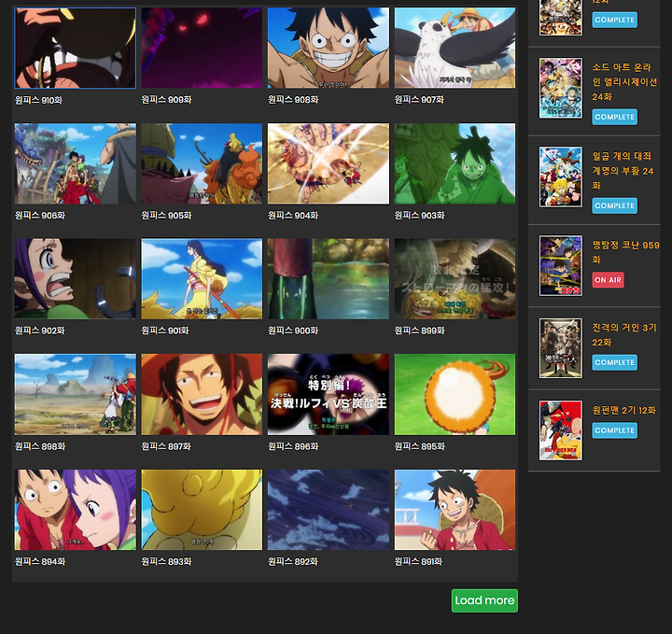
Task: Click the 원피스 895화 title text
Action: coord(420,446)
